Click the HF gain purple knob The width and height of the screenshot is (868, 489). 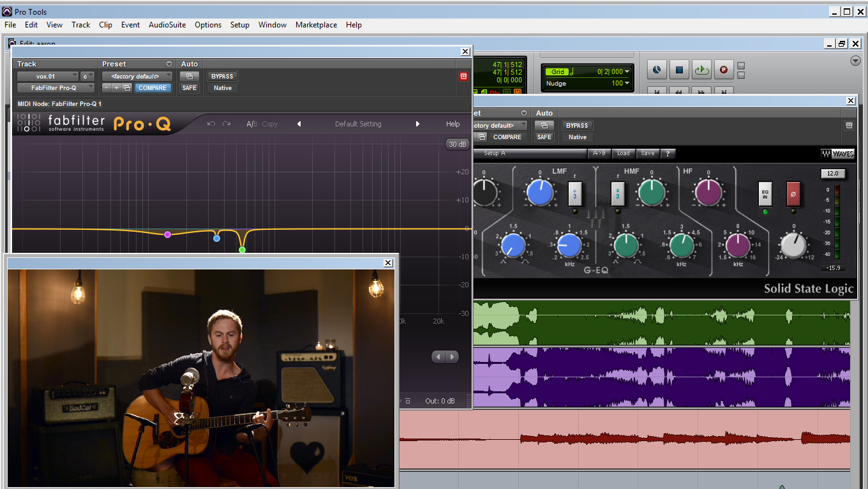(x=708, y=192)
